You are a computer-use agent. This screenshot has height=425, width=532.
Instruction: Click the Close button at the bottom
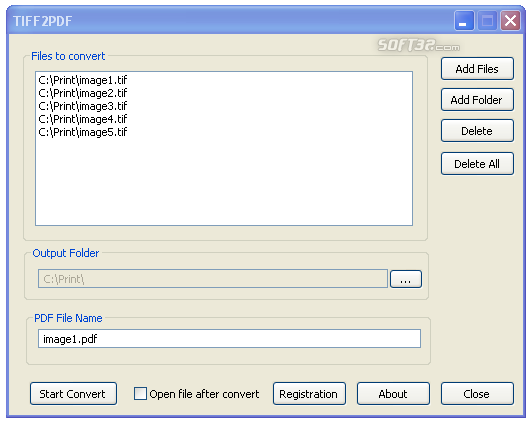tap(477, 394)
